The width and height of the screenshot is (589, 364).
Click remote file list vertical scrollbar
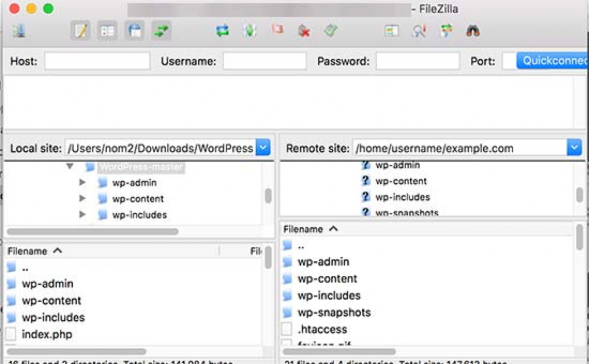point(580,237)
